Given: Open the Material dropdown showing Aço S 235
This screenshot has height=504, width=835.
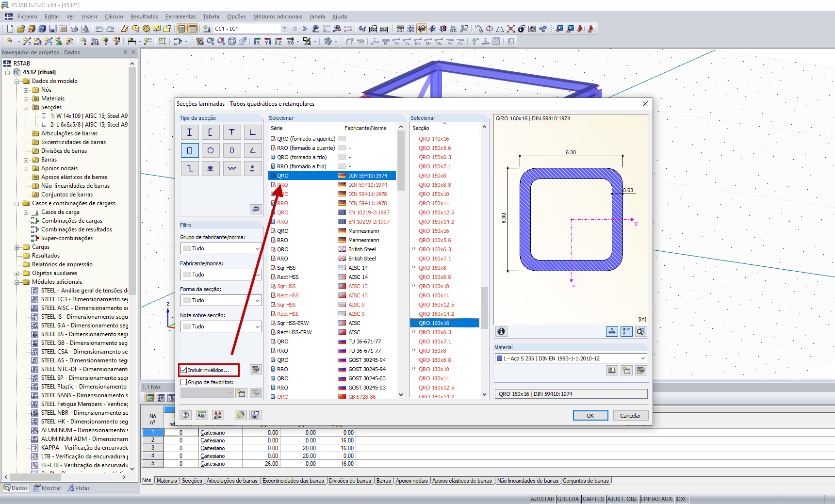Looking at the screenshot, I should point(571,358).
